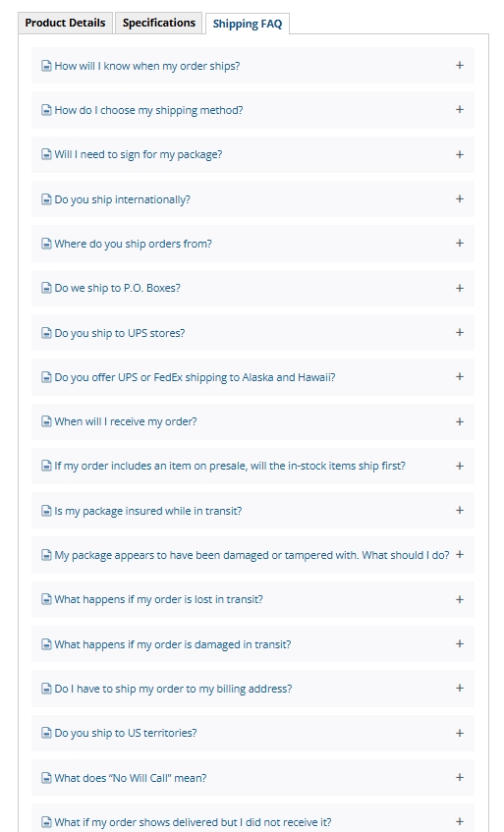Click document icon next to 'What does No Will Call mean?'
The width and height of the screenshot is (504, 832).
coord(47,778)
